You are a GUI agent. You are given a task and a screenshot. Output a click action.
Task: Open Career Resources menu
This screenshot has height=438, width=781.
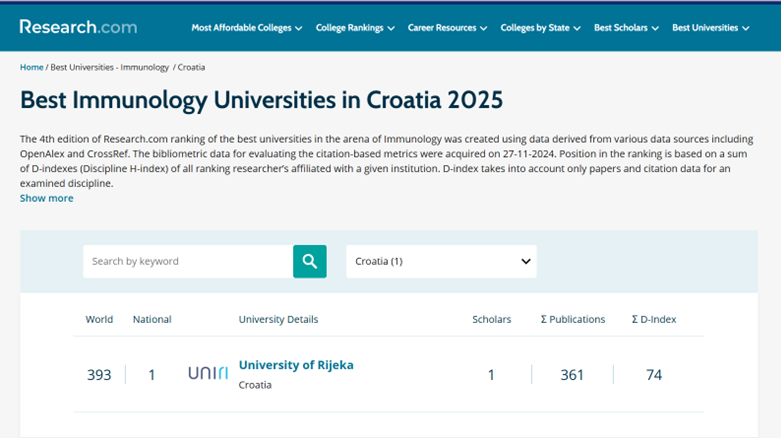(447, 28)
